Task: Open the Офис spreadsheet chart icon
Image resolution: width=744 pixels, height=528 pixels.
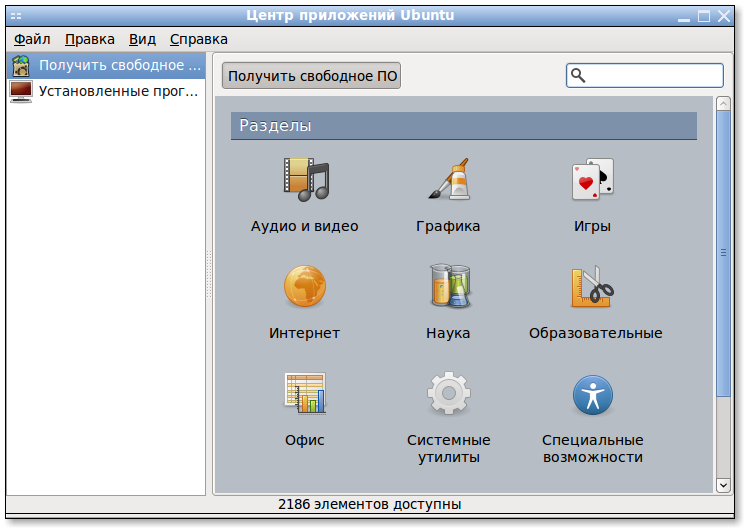Action: click(x=305, y=393)
